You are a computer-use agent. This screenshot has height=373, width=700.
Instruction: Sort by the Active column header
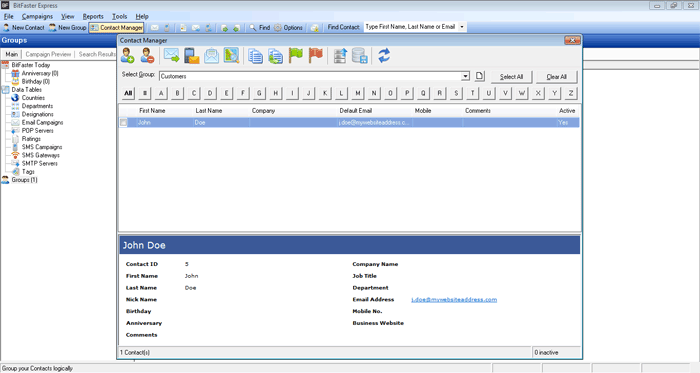click(567, 111)
